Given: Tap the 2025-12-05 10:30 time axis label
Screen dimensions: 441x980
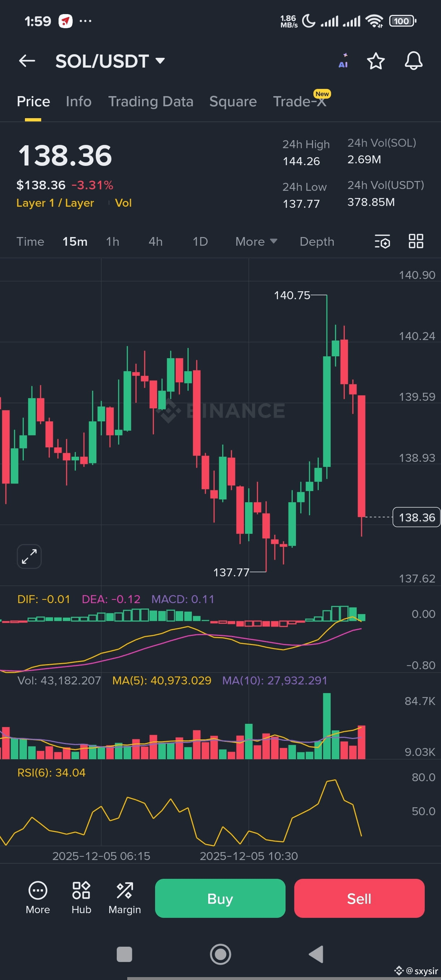Looking at the screenshot, I should click(249, 856).
